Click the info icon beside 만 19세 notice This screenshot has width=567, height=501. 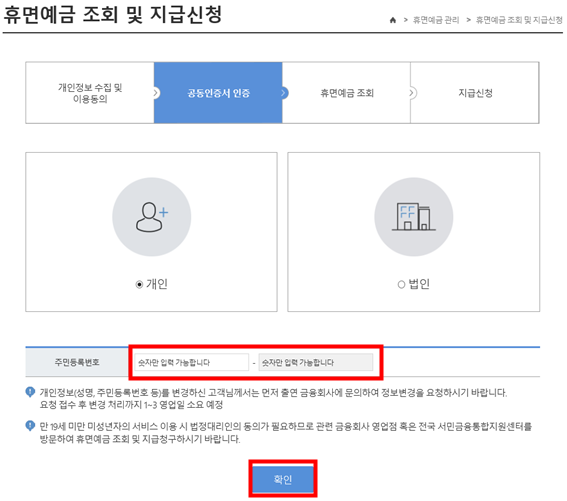coord(30,425)
